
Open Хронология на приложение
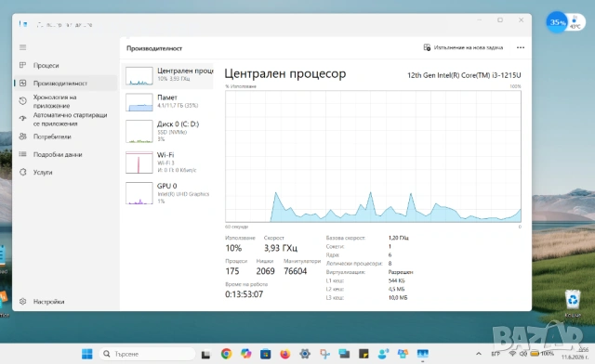pyautogui.click(x=65, y=101)
